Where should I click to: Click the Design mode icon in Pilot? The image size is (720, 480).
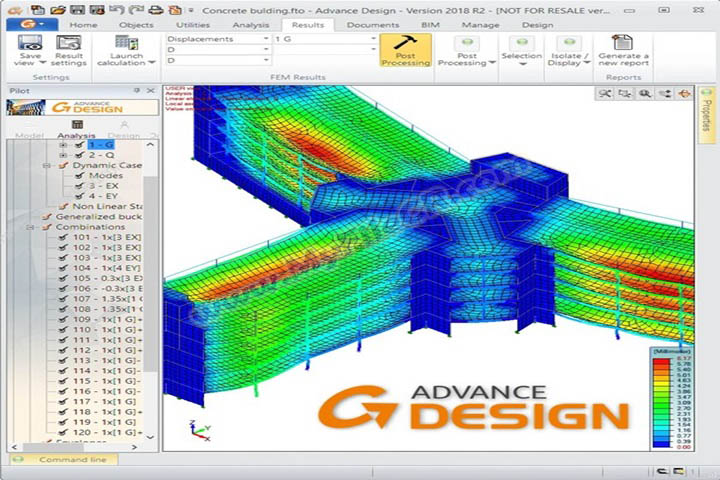(124, 124)
